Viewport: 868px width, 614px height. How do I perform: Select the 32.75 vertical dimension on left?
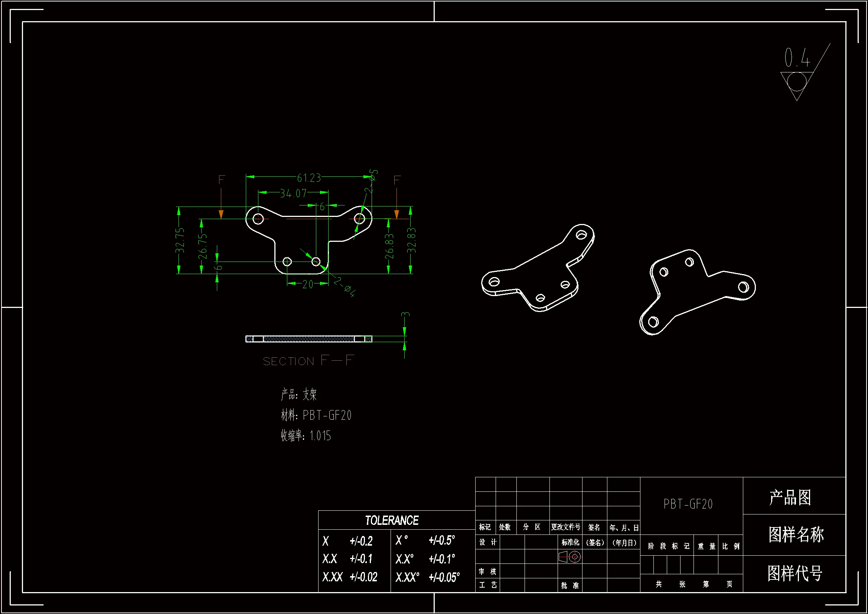click(180, 240)
